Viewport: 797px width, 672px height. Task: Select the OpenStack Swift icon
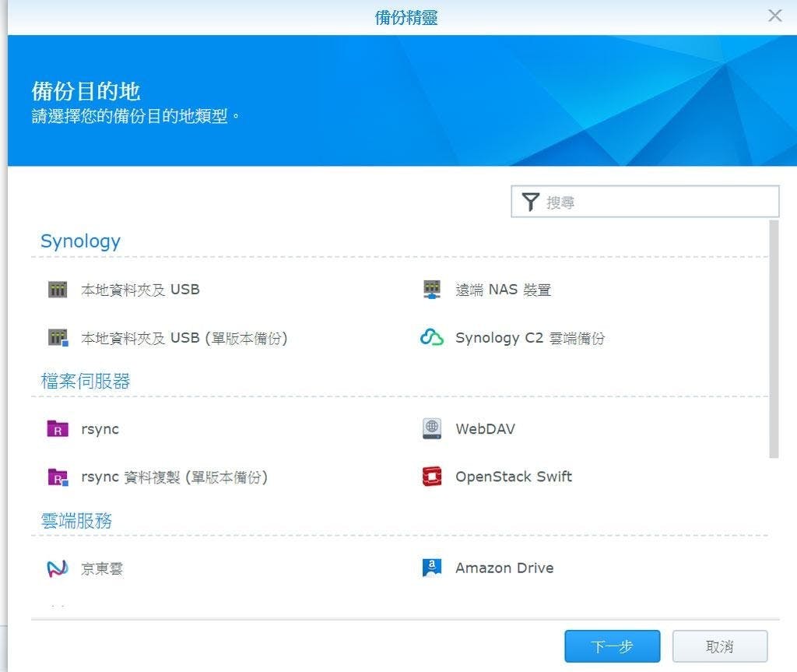point(432,477)
